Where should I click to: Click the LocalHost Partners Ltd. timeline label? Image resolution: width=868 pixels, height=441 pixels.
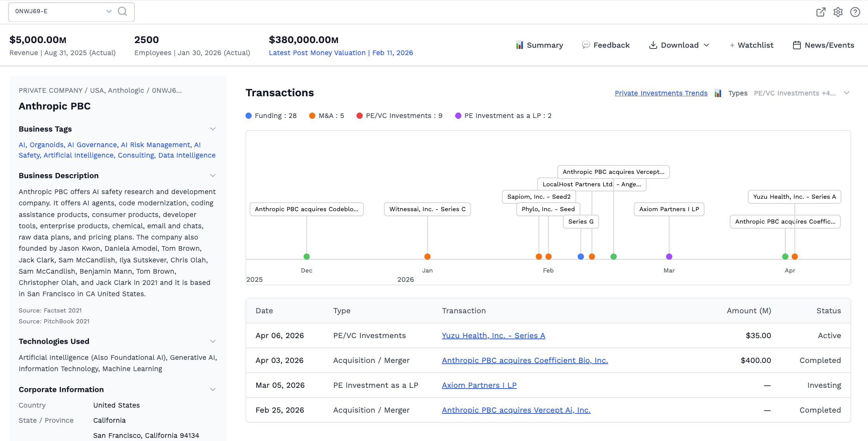coord(592,184)
